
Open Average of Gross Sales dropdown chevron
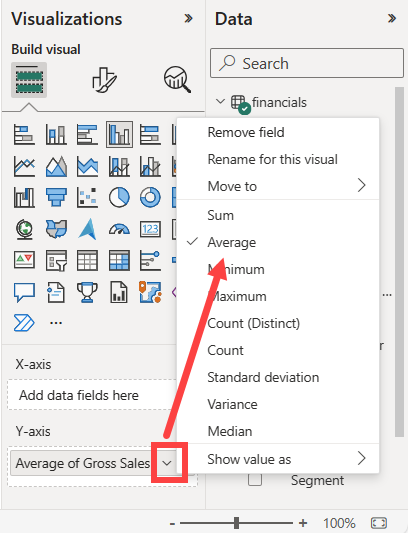pos(167,463)
